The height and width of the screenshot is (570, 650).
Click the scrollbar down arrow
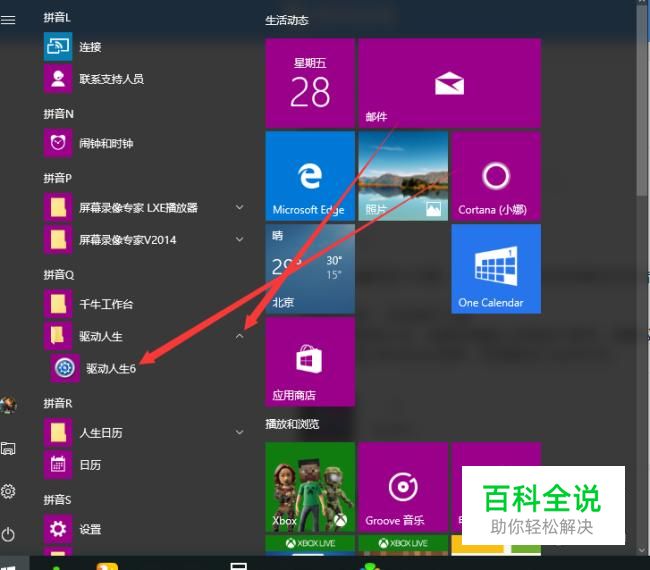pos(643,550)
